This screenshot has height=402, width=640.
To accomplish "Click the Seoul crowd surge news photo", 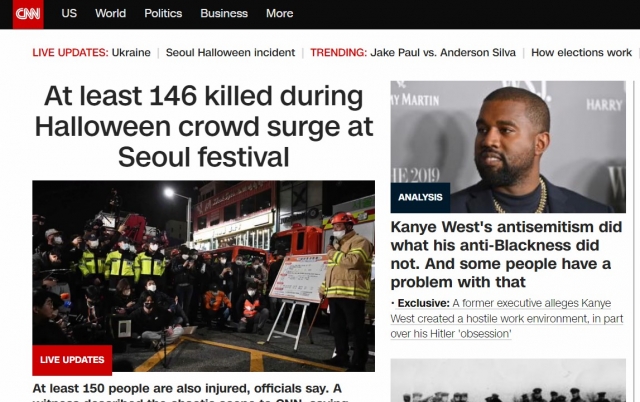I will point(204,276).
